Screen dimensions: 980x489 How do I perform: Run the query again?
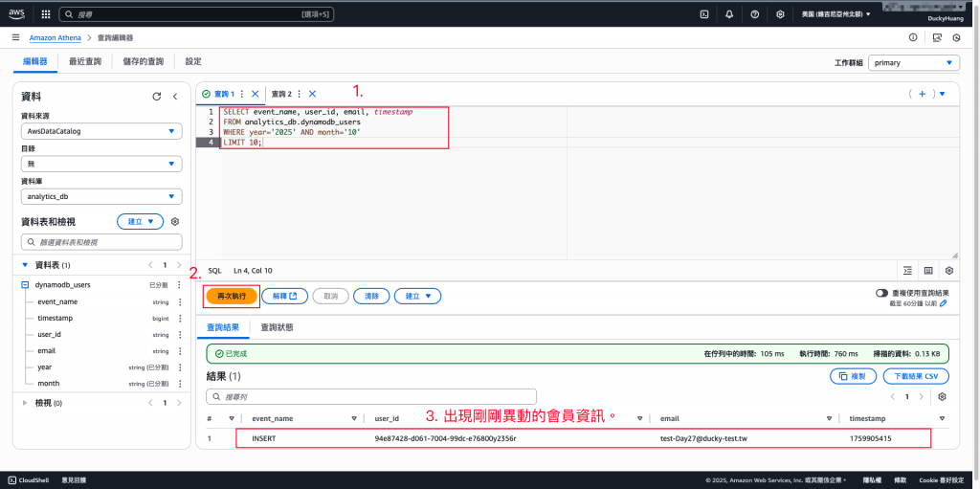click(232, 296)
